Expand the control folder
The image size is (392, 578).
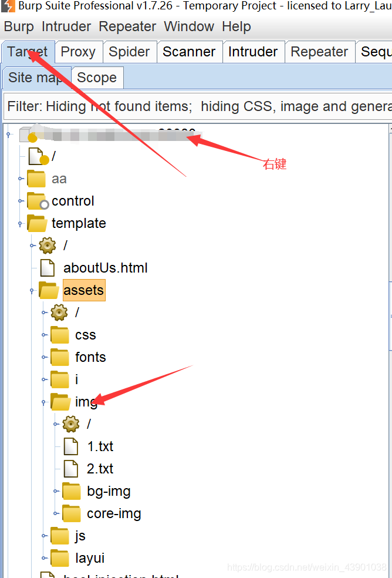[21, 201]
